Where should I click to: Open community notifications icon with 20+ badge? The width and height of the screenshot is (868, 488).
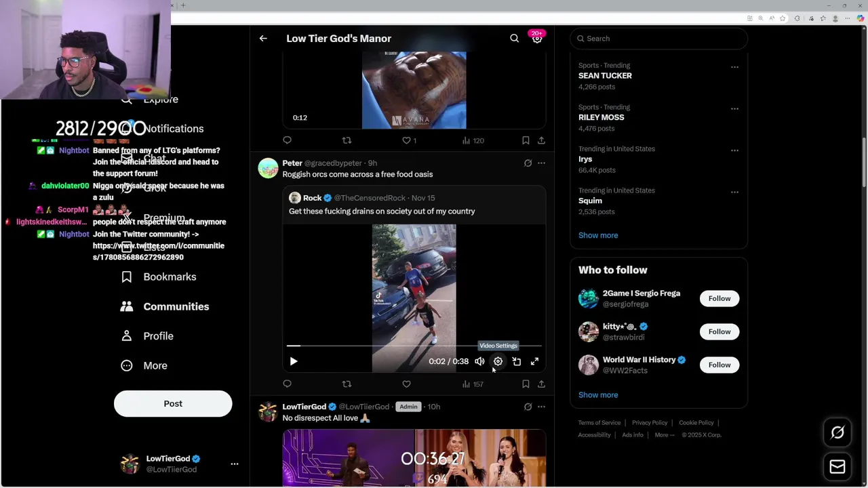[x=536, y=38]
